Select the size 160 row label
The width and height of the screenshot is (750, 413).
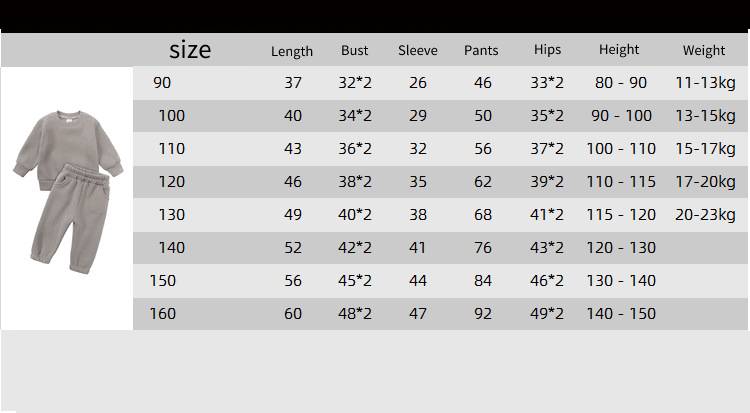162,314
